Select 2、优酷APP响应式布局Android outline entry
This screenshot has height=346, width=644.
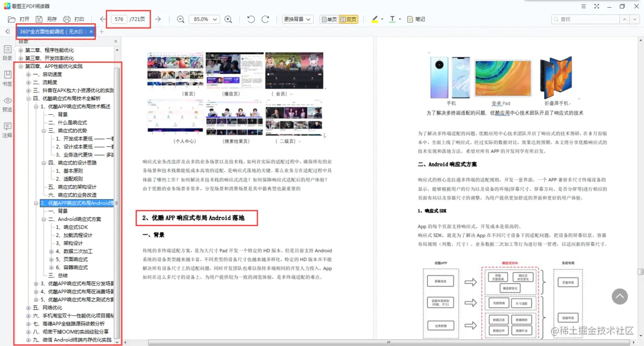click(77, 203)
